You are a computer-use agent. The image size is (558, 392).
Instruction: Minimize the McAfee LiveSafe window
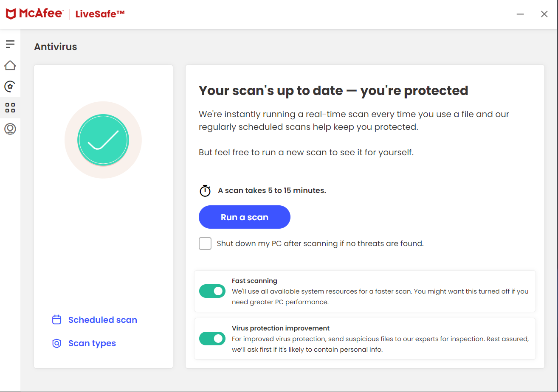tap(520, 14)
